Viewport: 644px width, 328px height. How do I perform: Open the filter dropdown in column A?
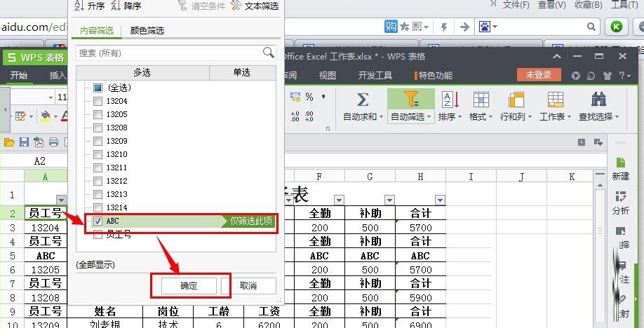pos(61,199)
